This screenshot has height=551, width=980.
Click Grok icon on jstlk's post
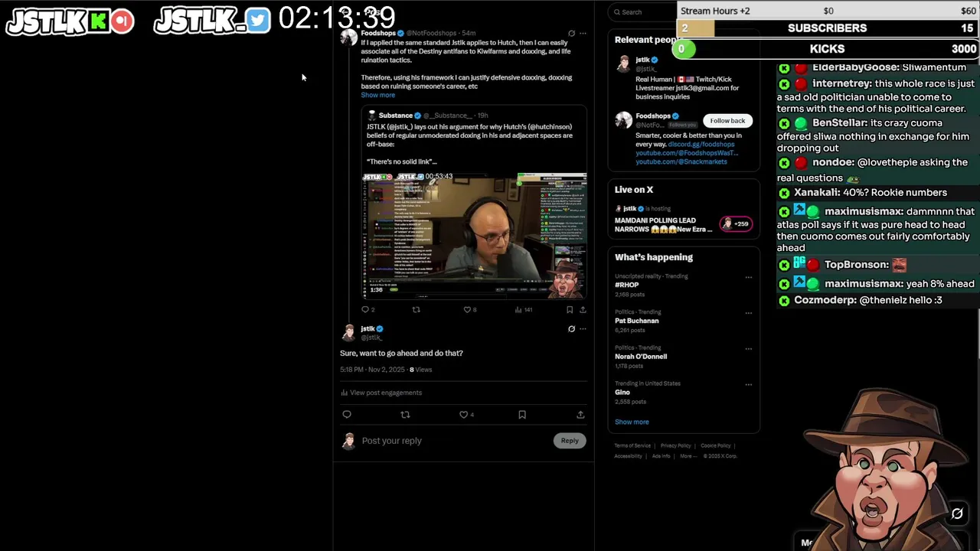pos(571,329)
